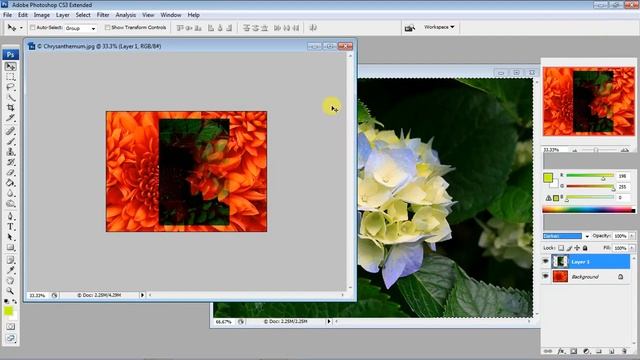Select the Paint Bucket tool
Screen dimensions: 640x360
coord(11,182)
